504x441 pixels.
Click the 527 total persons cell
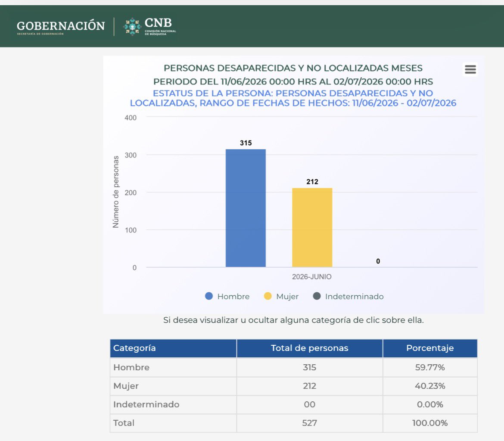[x=310, y=423]
